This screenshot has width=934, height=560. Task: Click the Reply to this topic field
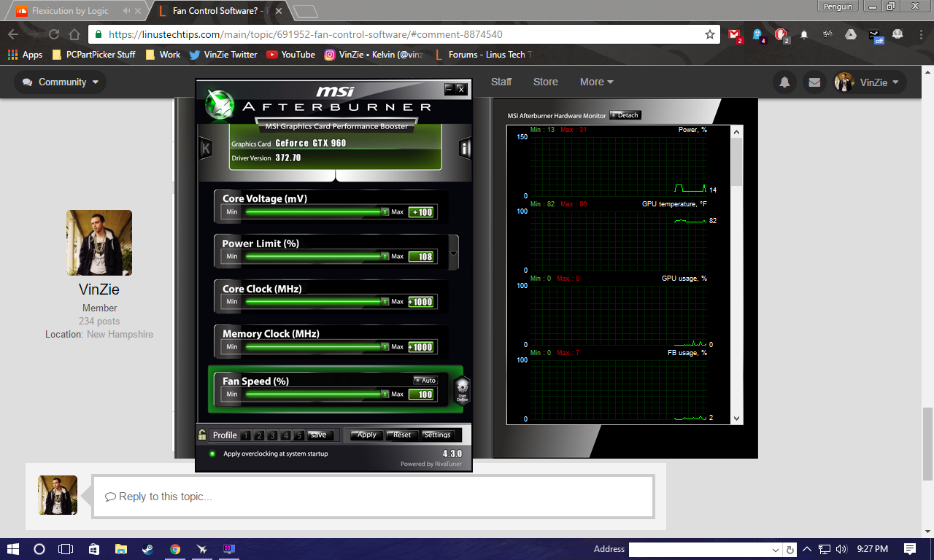point(373,497)
